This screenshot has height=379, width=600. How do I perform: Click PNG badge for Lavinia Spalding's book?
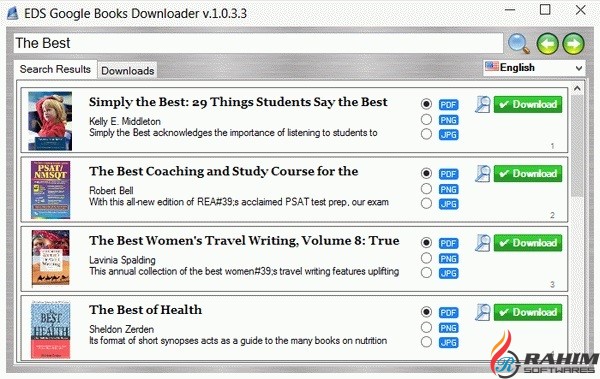pos(448,258)
